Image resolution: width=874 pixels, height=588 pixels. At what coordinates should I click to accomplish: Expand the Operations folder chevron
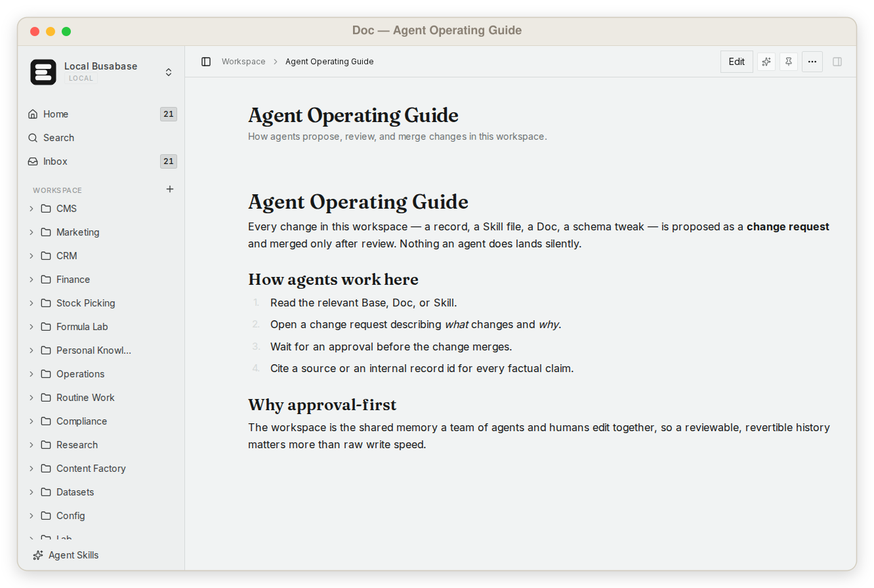[31, 374]
